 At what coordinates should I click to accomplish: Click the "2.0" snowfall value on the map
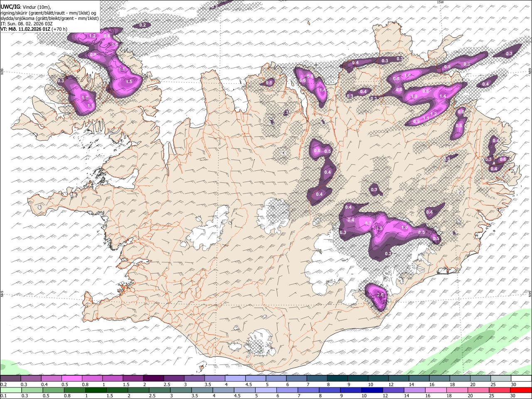click(x=380, y=295)
